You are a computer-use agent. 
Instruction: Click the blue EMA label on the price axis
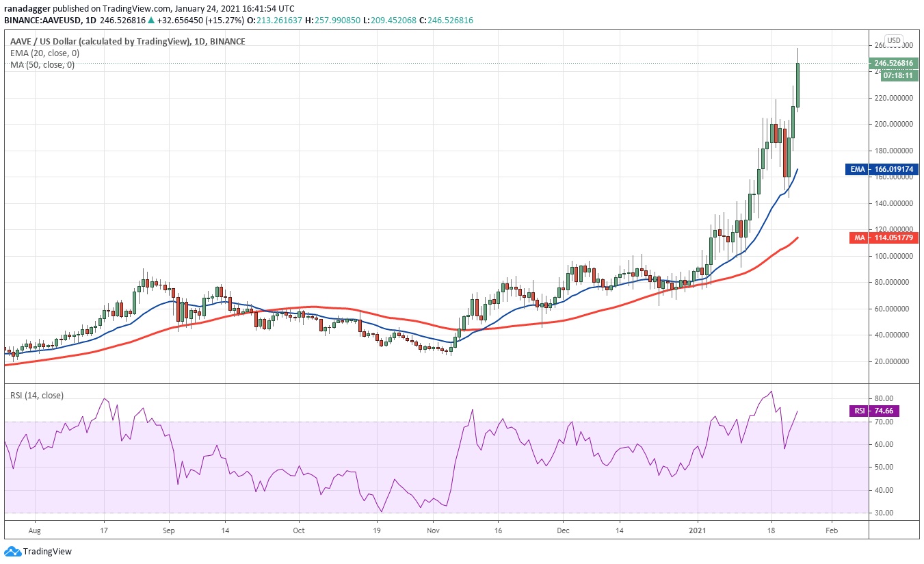pos(858,168)
